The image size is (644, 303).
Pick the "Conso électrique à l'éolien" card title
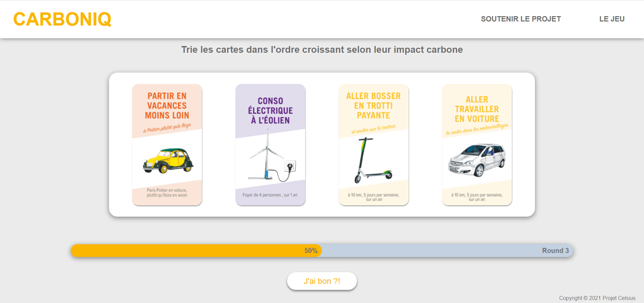(270, 111)
